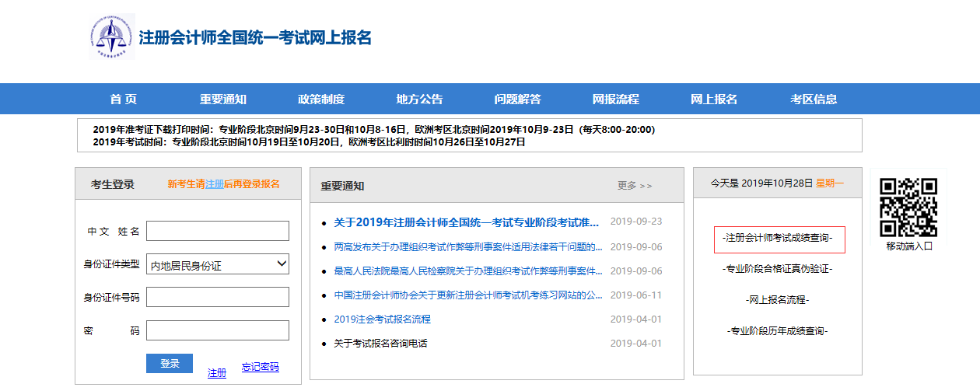Viewport: 980px width, 391px height.
Task: Click the 忘记密码 link
Action: pos(260,368)
